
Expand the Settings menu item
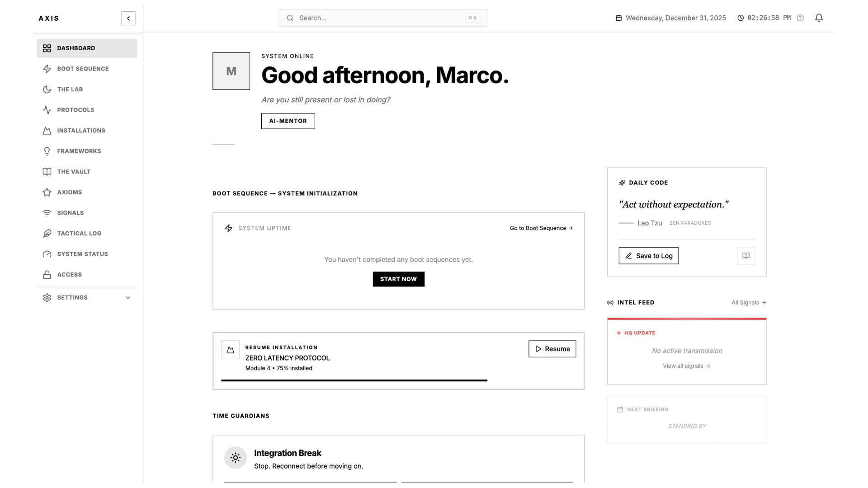tap(87, 298)
